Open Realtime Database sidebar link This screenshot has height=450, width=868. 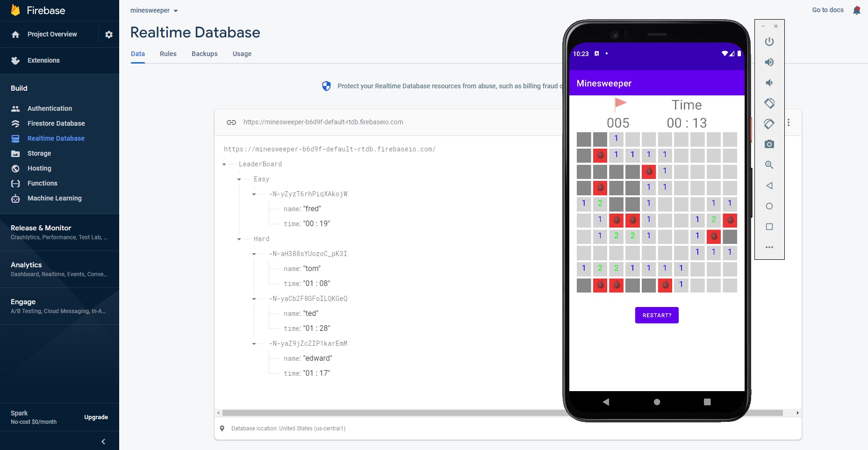[x=56, y=138]
